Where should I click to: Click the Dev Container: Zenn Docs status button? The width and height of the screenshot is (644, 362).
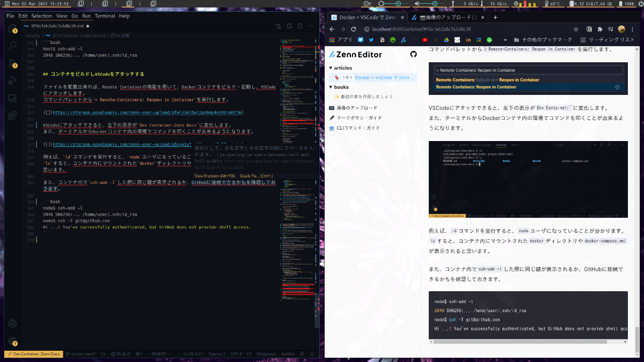[33, 354]
